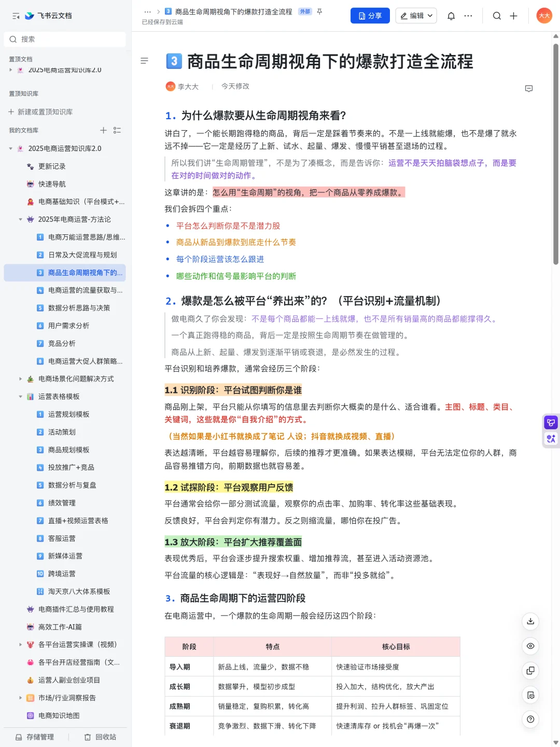Click the download floating button
The width and height of the screenshot is (560, 747).
[530, 622]
